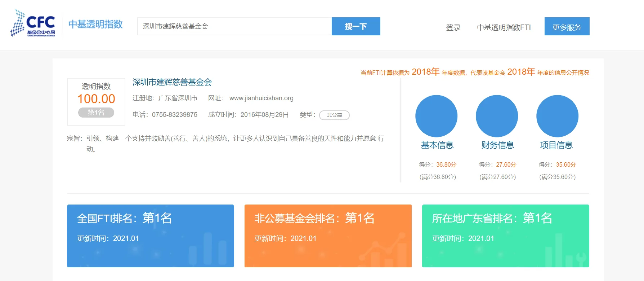Click the 更多服务 button
Viewport: 644px width, 281px height.
pos(567,26)
